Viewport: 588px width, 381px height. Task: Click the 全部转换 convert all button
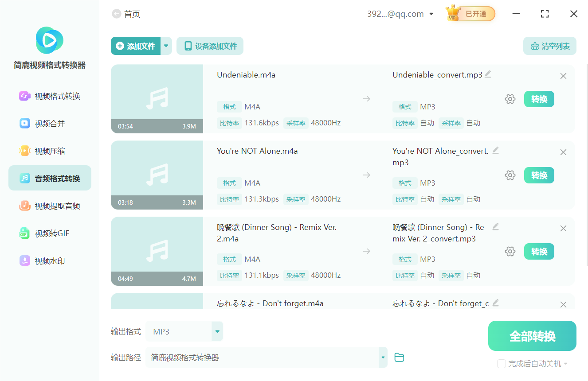[x=532, y=336]
